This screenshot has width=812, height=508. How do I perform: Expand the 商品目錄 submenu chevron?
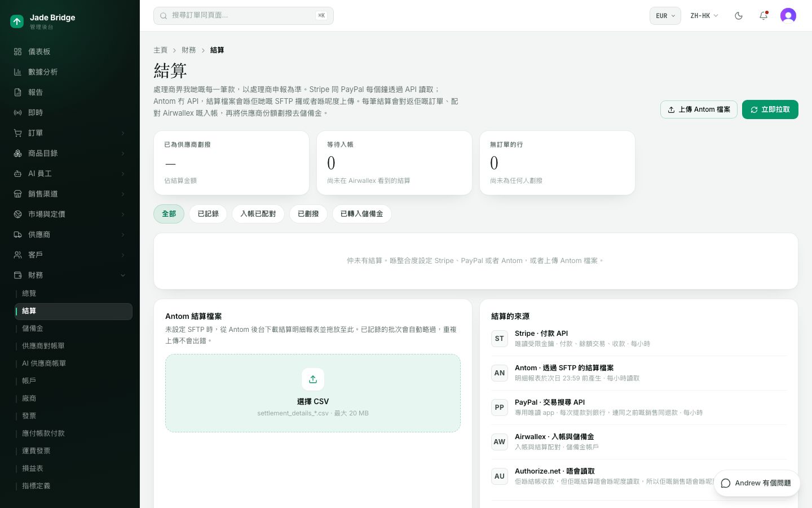click(x=123, y=154)
